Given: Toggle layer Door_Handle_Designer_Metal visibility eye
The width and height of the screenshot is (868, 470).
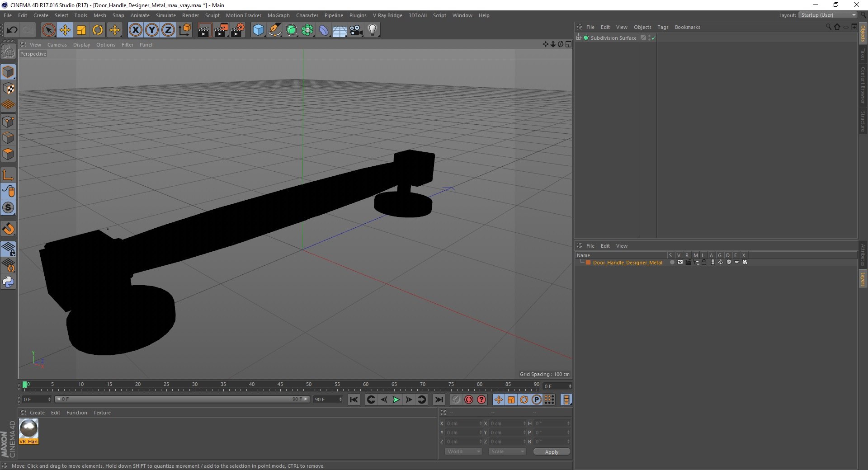Looking at the screenshot, I should (x=680, y=262).
